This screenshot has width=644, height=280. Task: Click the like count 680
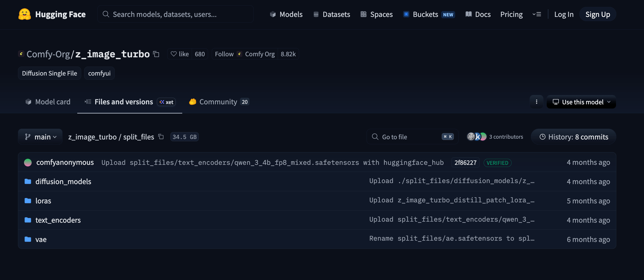[x=200, y=54]
